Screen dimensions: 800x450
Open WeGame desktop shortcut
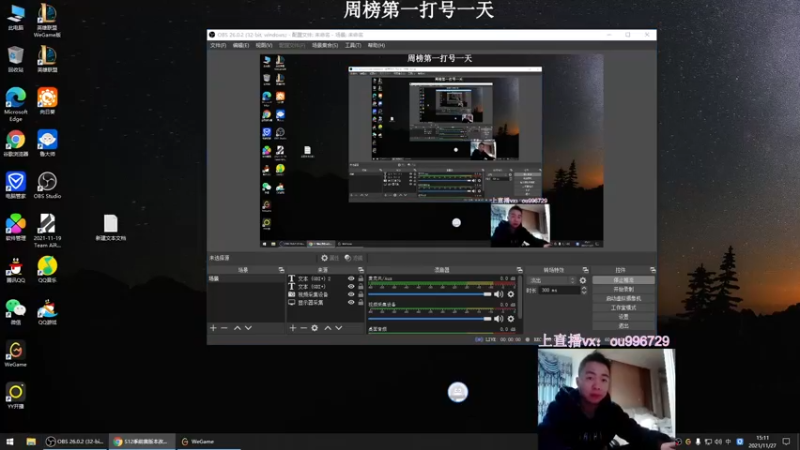coord(15,354)
